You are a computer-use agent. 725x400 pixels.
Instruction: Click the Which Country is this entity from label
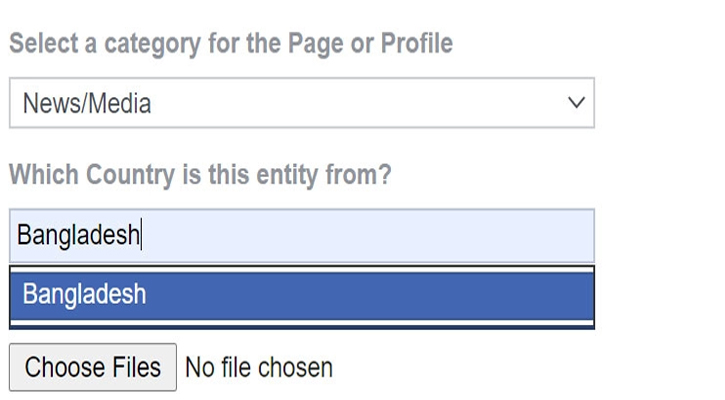click(200, 175)
